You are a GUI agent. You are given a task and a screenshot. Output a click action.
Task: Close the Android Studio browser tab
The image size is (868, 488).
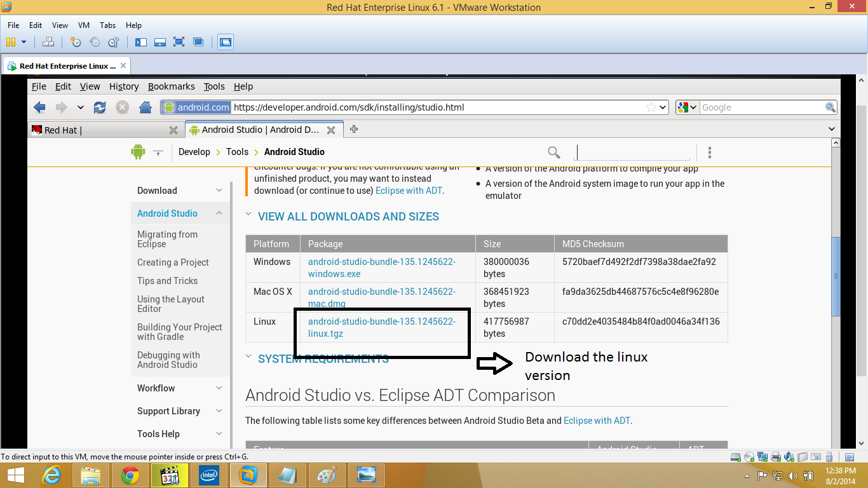tap(330, 130)
